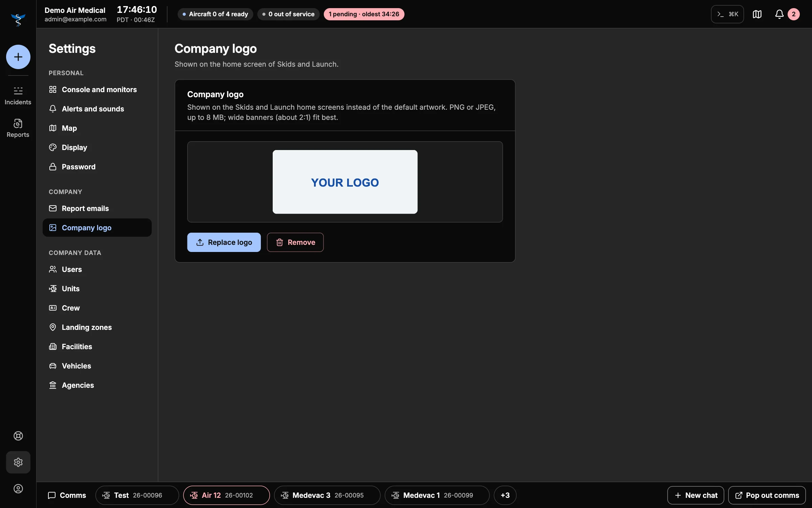Go to Console and monitors settings
The height and width of the screenshot is (508, 812).
(x=97, y=89)
